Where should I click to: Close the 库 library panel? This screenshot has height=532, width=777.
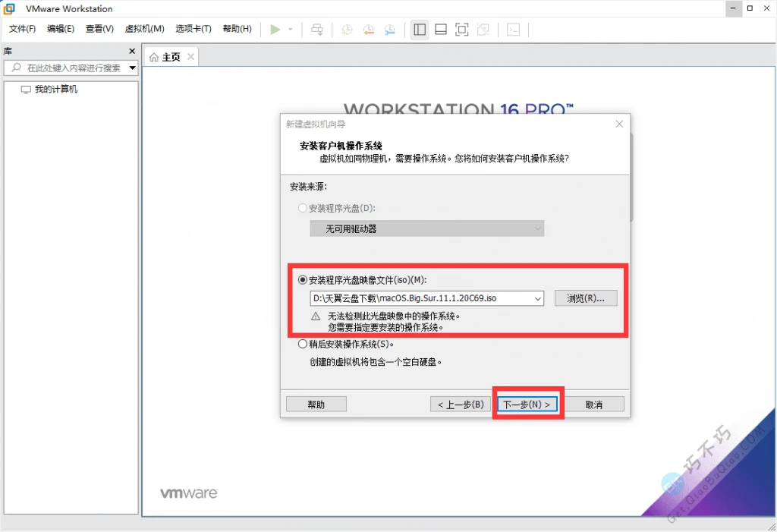tap(132, 51)
